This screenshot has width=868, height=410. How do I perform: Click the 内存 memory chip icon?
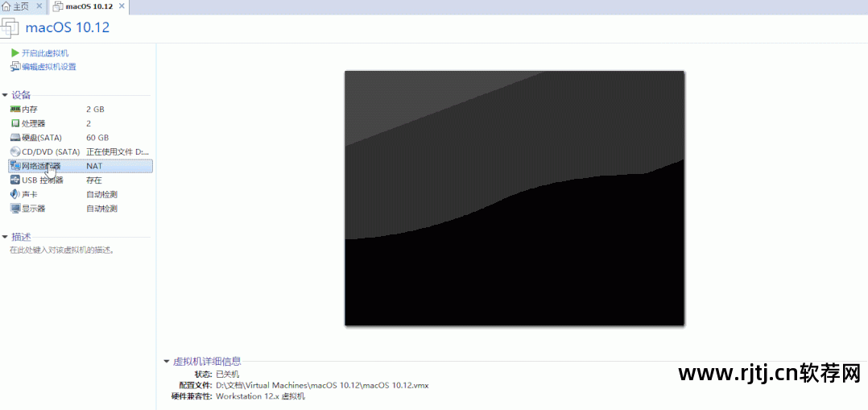15,109
